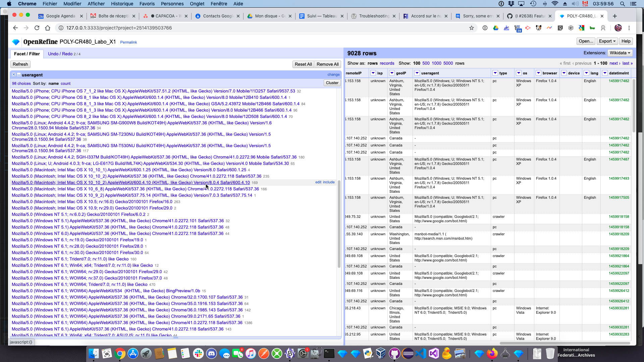Viewport: 644px width, 362px height.
Task: Go to next page of rows
Action: [x=615, y=63]
